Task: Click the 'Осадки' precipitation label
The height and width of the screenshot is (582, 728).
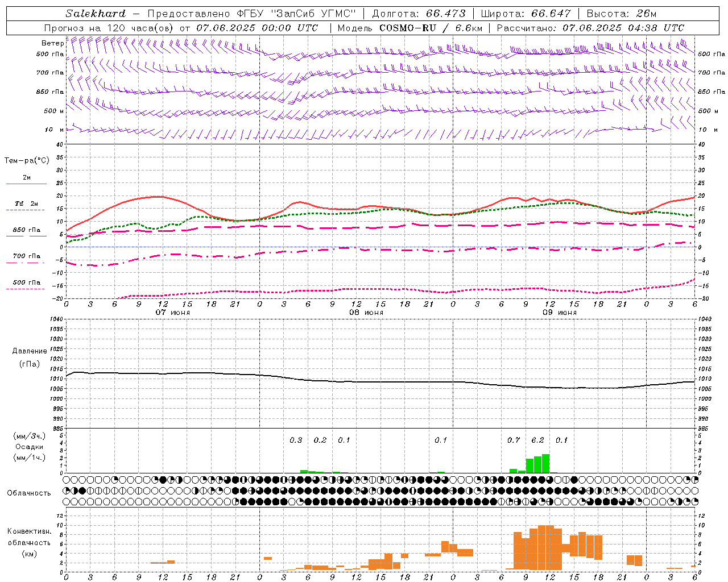Action: point(30,447)
